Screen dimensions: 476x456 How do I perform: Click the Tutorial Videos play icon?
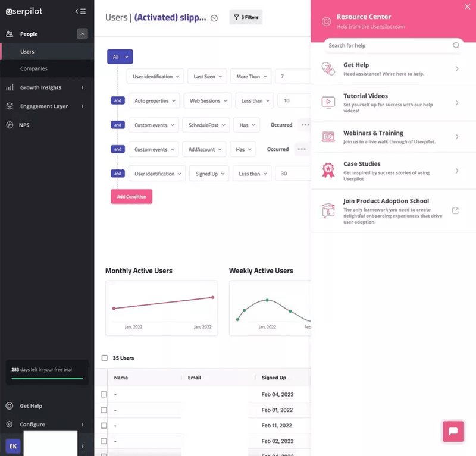(x=328, y=102)
